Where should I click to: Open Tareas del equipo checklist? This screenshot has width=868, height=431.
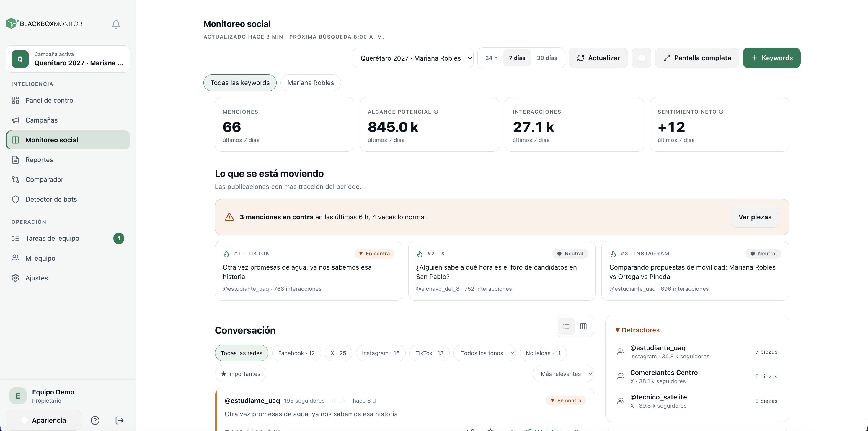click(x=68, y=238)
